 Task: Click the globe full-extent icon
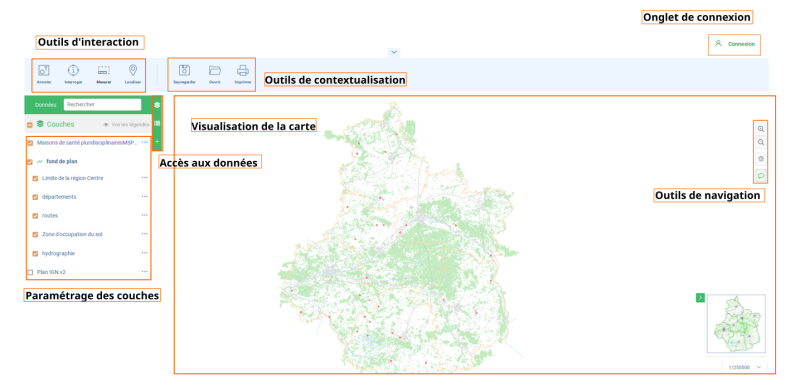pyautogui.click(x=761, y=159)
